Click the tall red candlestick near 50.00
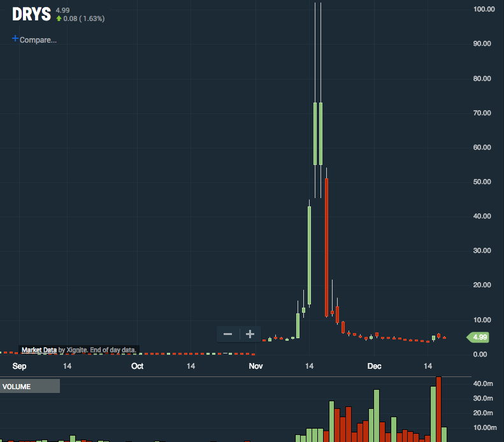 click(x=326, y=245)
